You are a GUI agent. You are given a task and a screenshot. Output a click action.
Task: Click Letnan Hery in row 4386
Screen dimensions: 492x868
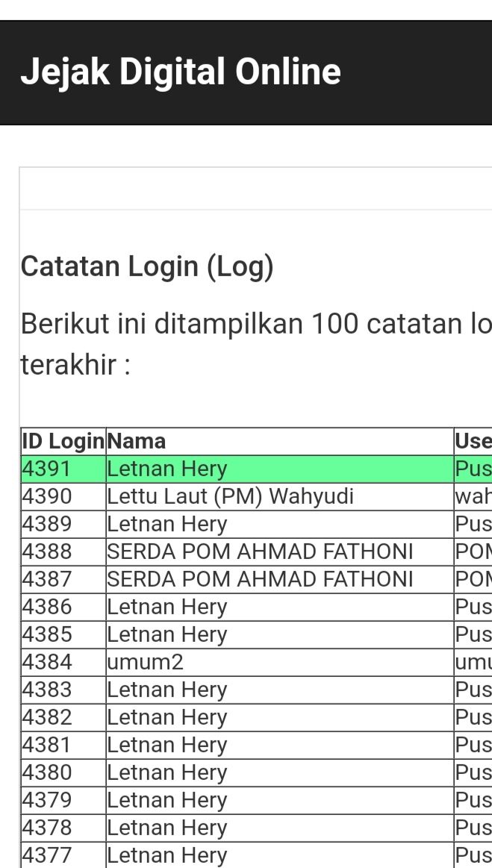167,608
